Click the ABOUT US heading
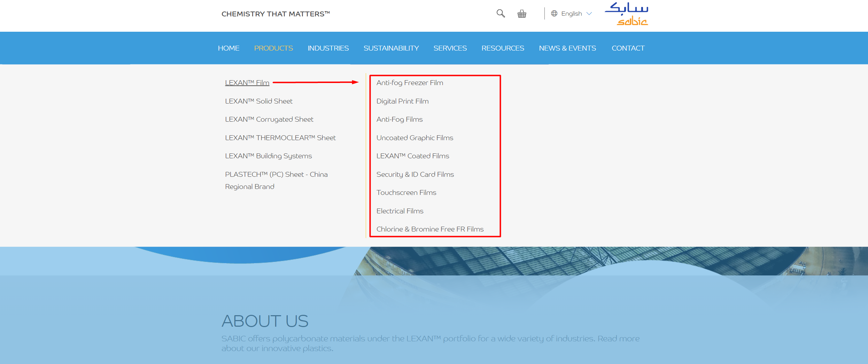 pyautogui.click(x=265, y=321)
